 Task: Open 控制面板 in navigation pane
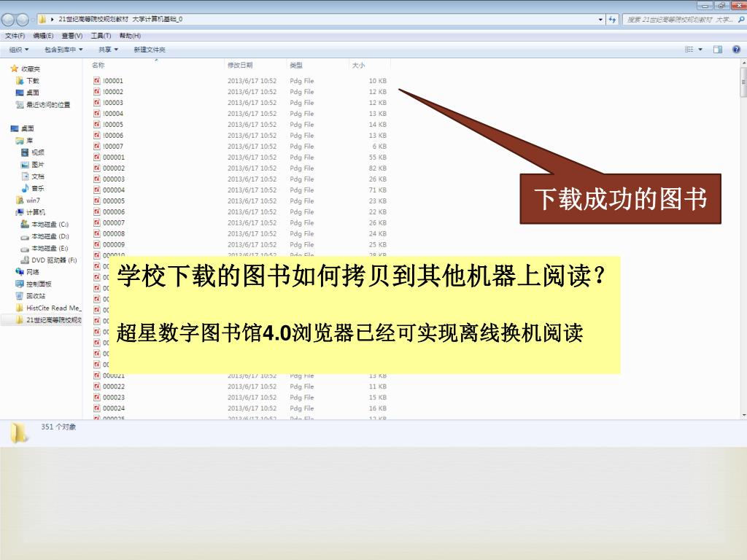click(34, 284)
